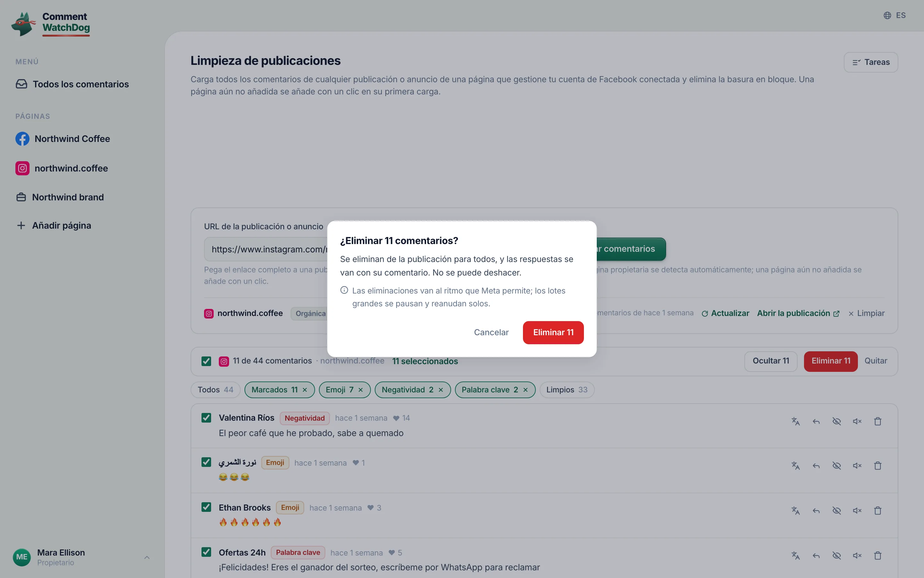Delete Valentina Ríos's comment with trash icon
The width and height of the screenshot is (924, 578).
coord(878,421)
